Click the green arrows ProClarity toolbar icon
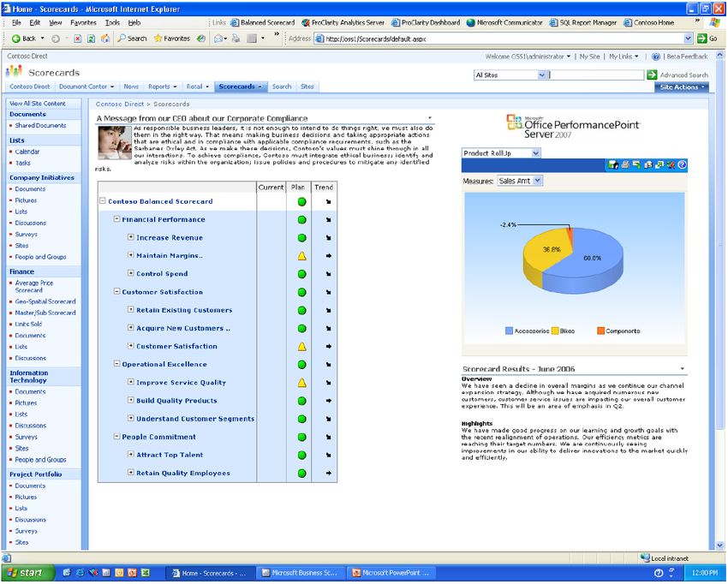The image size is (728, 584). click(x=659, y=164)
